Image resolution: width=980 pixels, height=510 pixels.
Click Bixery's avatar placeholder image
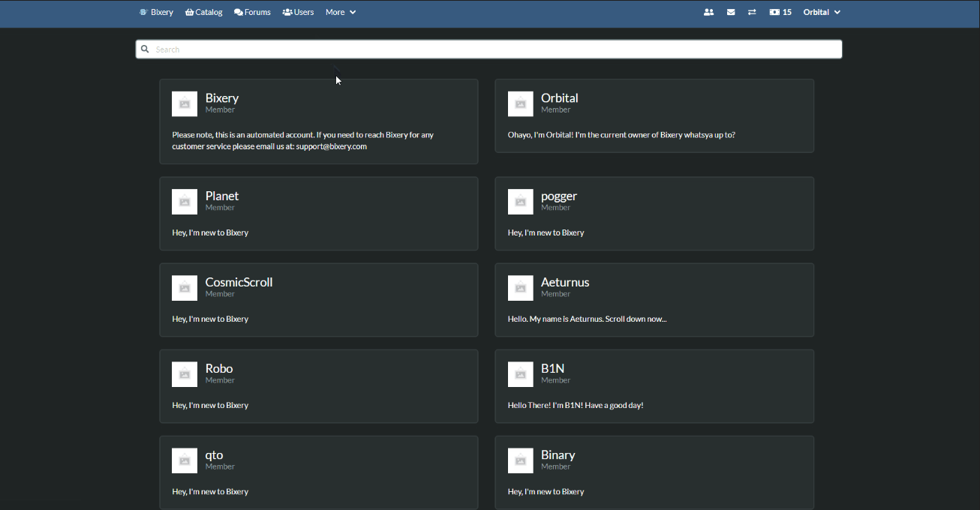point(185,104)
